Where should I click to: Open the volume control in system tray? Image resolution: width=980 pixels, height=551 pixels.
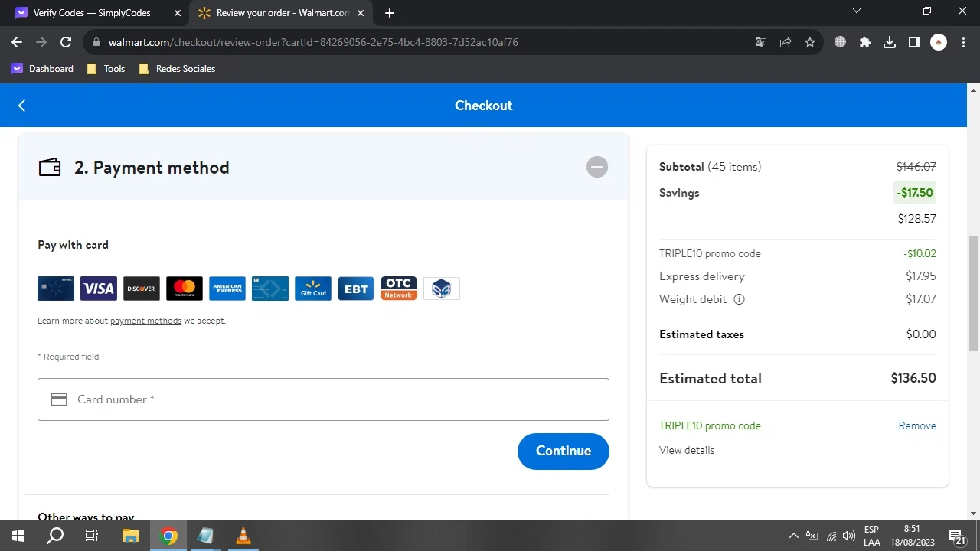(849, 536)
